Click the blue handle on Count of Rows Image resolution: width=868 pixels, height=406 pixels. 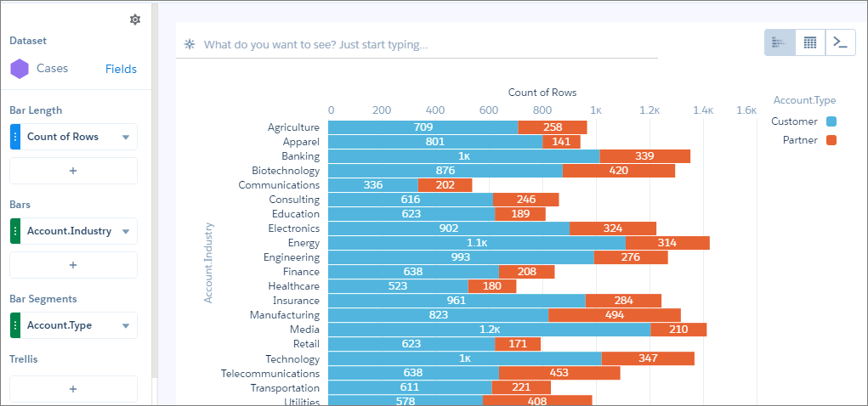pyautogui.click(x=15, y=137)
